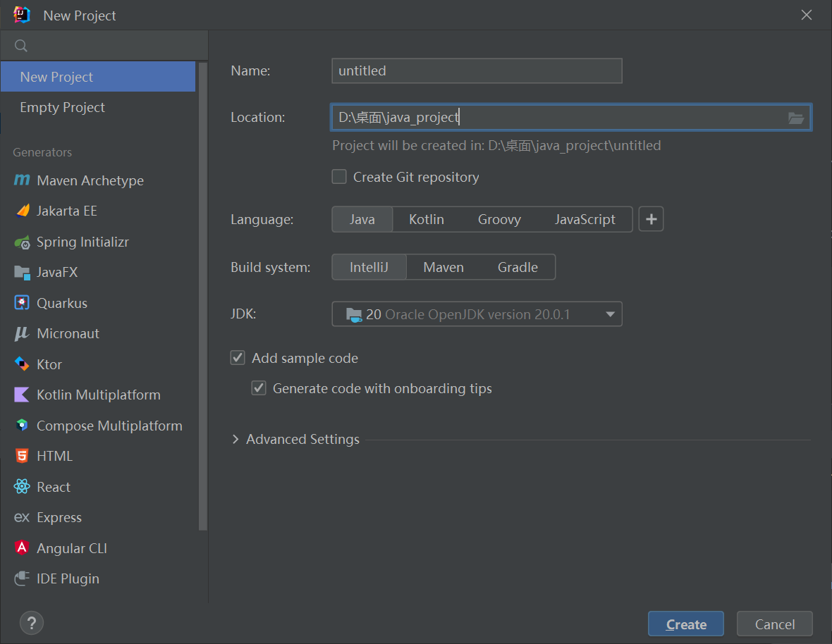
Task: Click the Spring Initializr leaf icon
Action: (x=22, y=242)
